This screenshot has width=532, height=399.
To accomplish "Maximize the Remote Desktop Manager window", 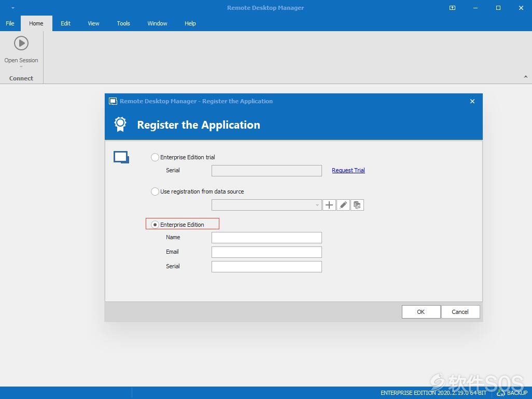I will coord(498,8).
